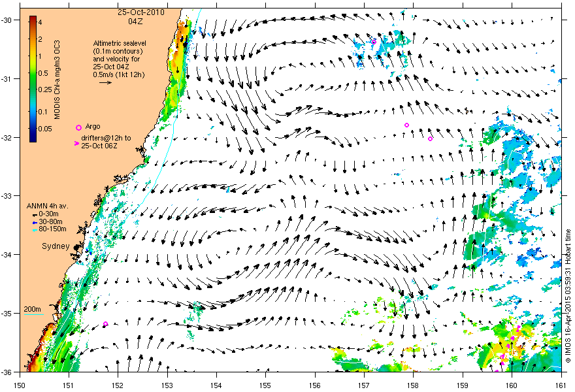Click the -34 latitude axis label
575x392 pixels.
(x=5, y=255)
